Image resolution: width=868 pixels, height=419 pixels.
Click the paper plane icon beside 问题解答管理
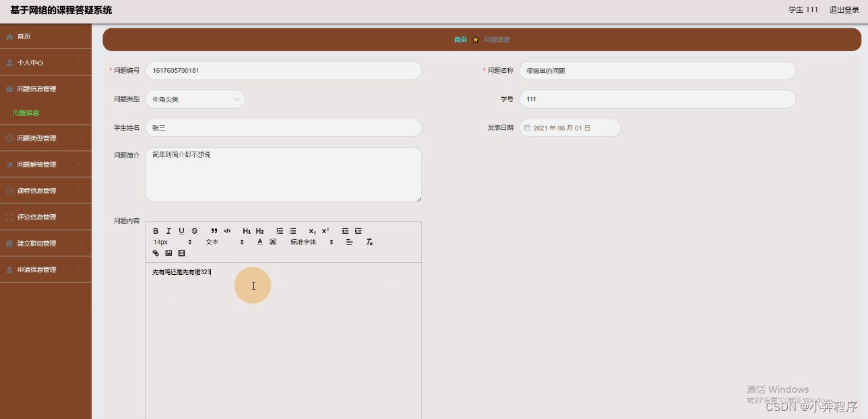coord(9,164)
